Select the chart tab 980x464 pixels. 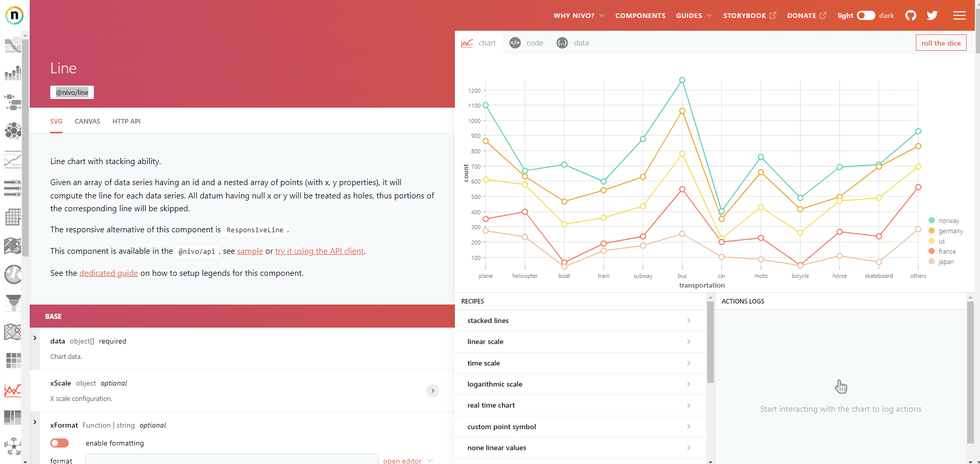(x=479, y=43)
